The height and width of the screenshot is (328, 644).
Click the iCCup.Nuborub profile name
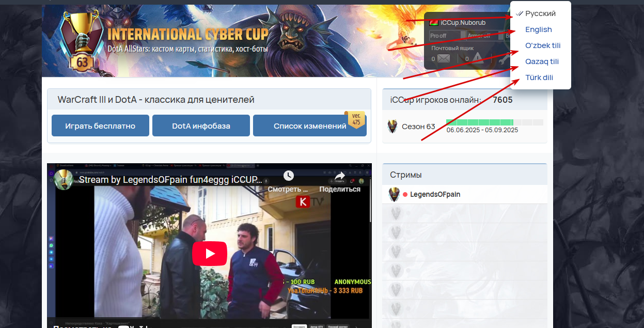tap(463, 23)
